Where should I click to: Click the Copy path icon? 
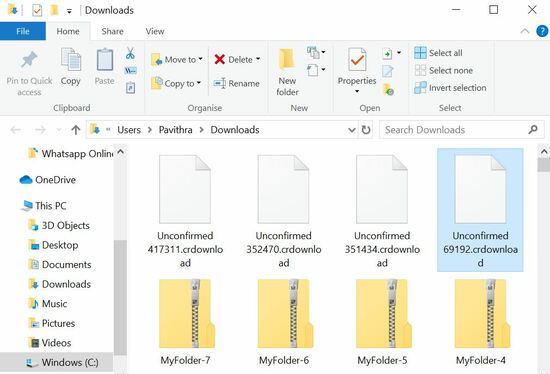[x=130, y=71]
